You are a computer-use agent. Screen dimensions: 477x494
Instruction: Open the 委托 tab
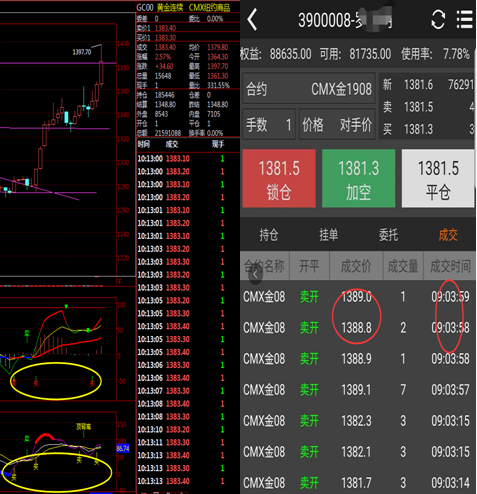pyautogui.click(x=388, y=235)
